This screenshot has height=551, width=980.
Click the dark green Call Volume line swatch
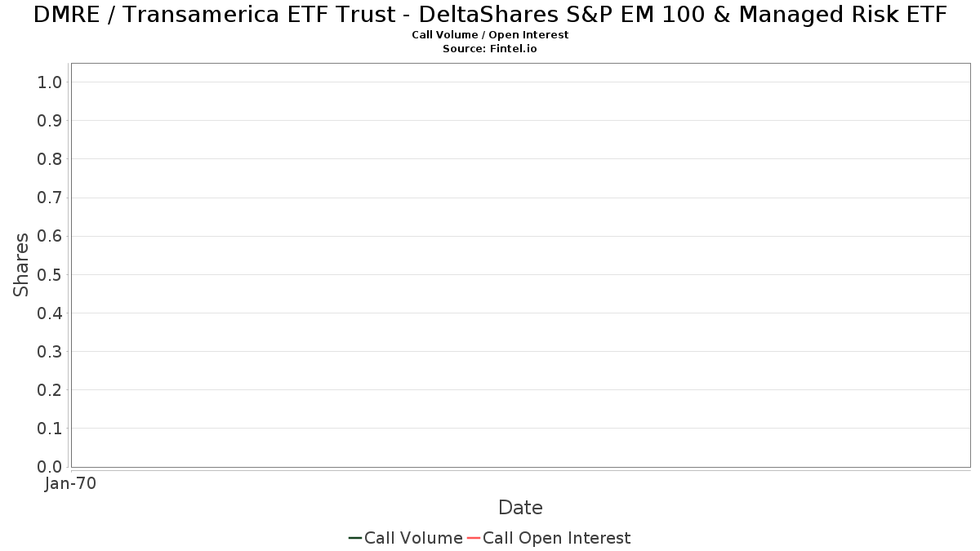(x=355, y=538)
